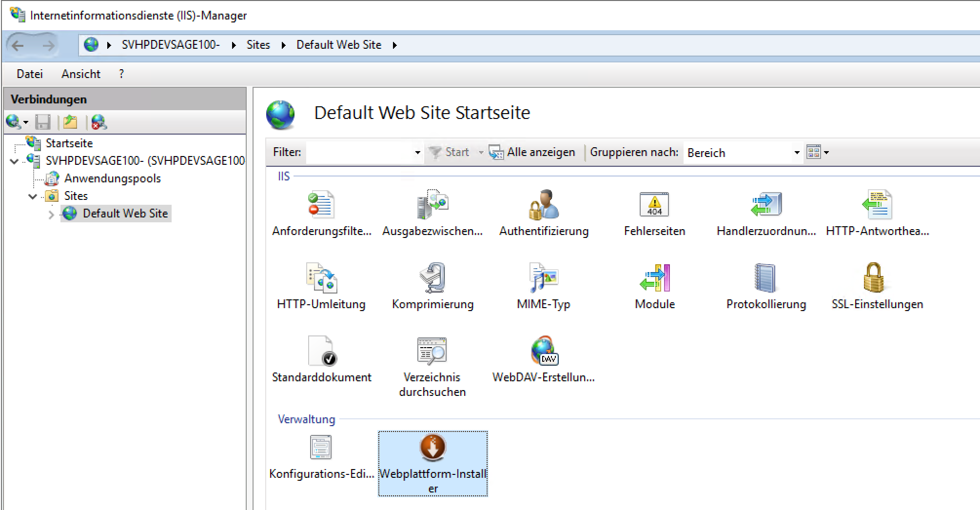Open SSL-Einstellungen padlock icon
This screenshot has width=980, height=510.
click(x=876, y=278)
